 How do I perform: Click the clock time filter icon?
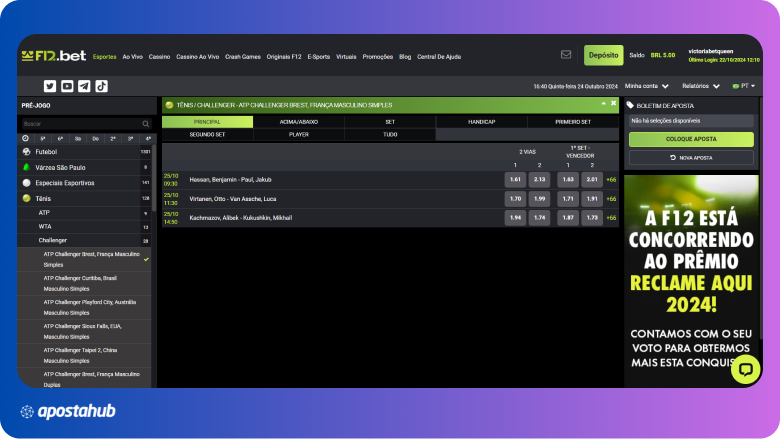(x=25, y=139)
